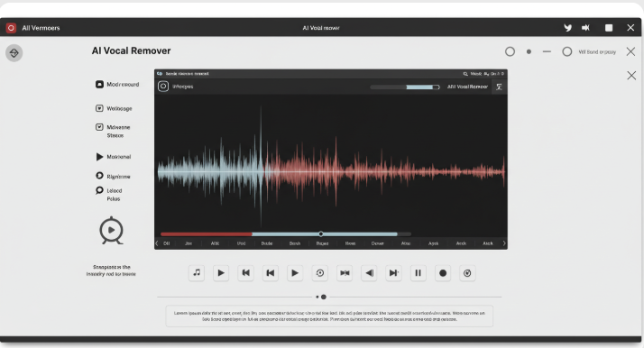Select the hollow circle beside 'Wil Band orpasy'
The width and height of the screenshot is (644, 348).
click(567, 51)
